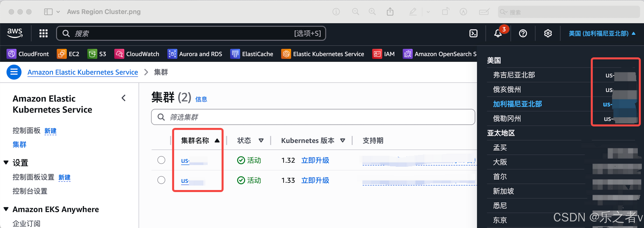Open 控制面板 in the sidebar
The width and height of the screenshot is (644, 228).
[x=26, y=130]
